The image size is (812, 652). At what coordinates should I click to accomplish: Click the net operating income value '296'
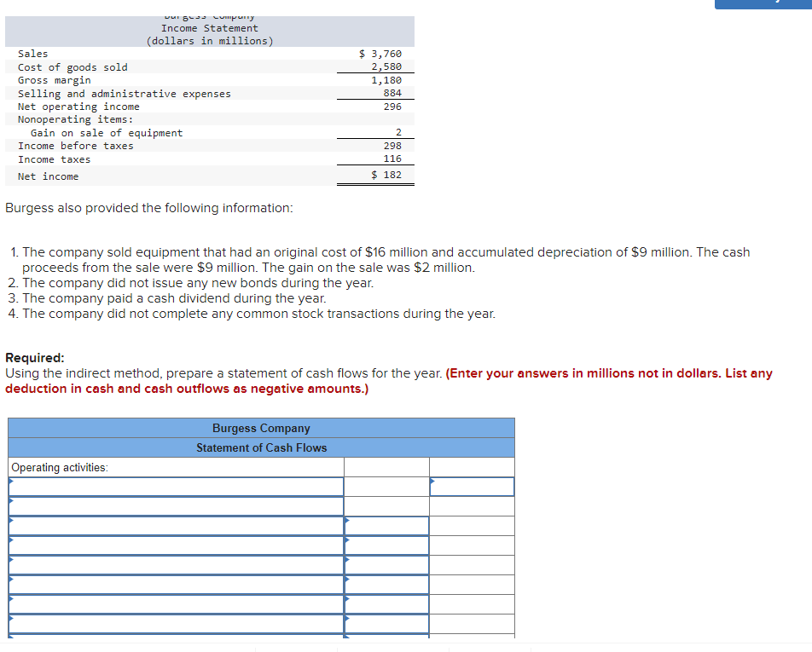point(392,107)
